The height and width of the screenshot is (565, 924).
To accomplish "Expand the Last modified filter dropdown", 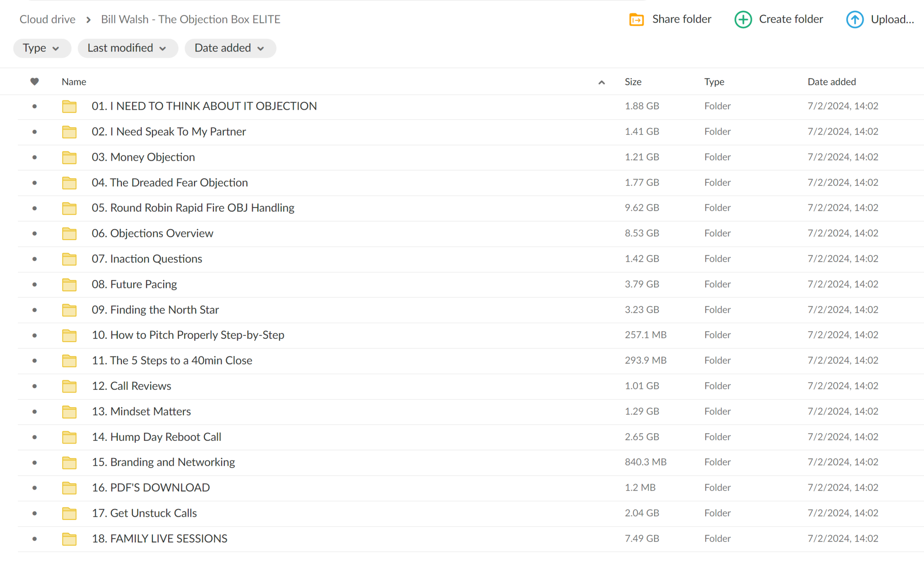I will point(127,48).
